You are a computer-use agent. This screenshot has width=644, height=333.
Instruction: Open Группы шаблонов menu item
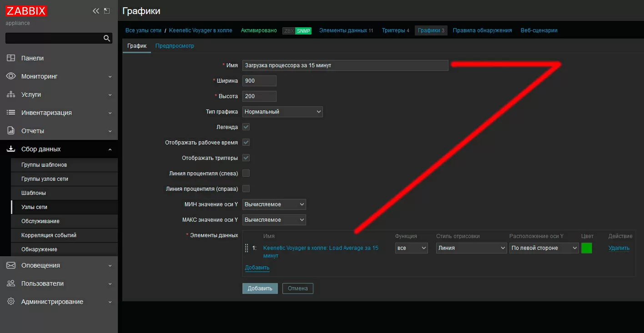click(64, 165)
